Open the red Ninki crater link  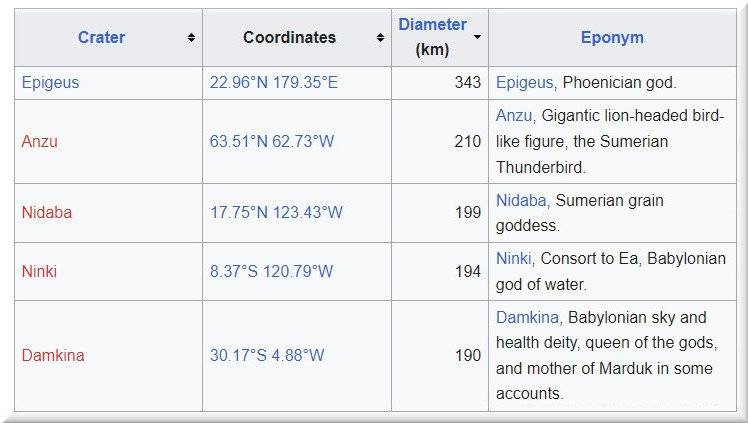[x=40, y=272]
